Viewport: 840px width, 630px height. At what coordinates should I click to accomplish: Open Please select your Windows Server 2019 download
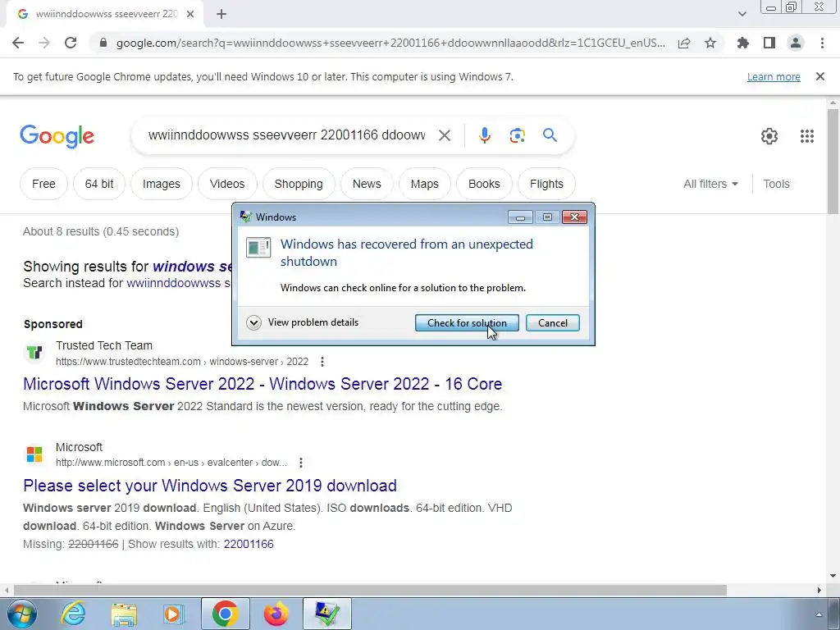point(210,486)
